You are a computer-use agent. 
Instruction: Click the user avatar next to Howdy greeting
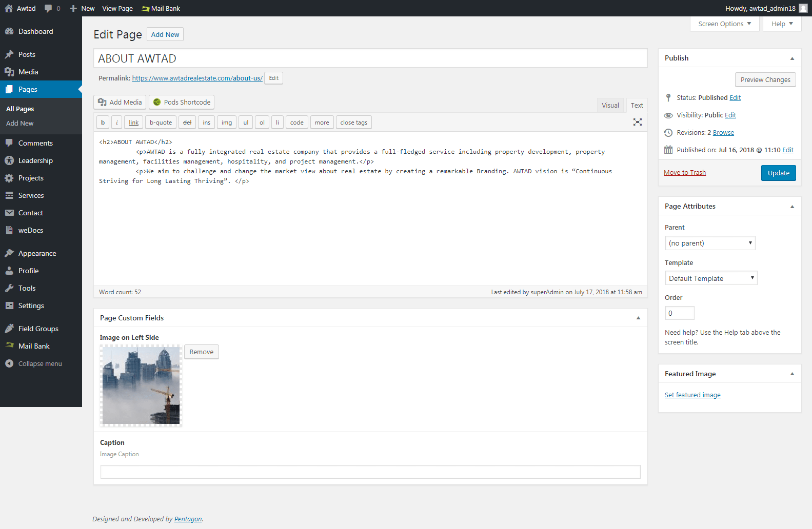click(x=803, y=8)
